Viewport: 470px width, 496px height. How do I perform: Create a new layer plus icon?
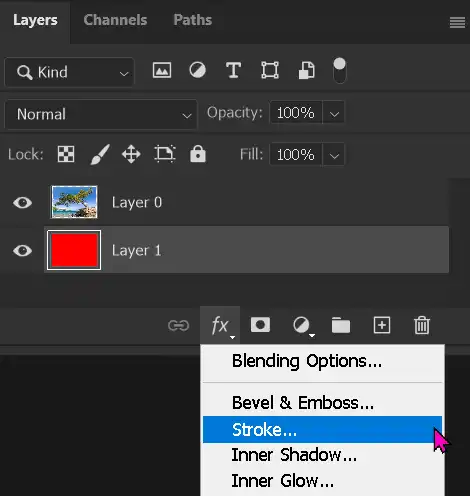click(x=382, y=325)
